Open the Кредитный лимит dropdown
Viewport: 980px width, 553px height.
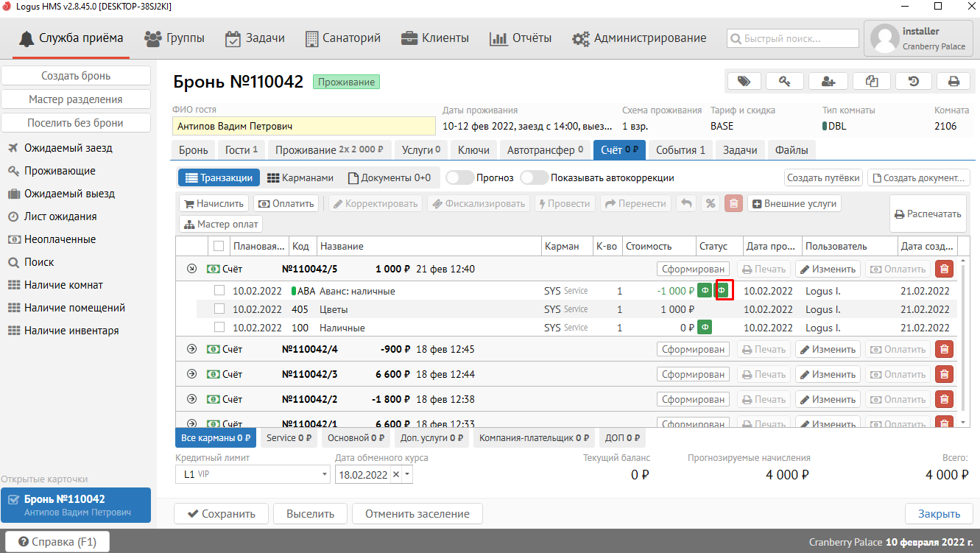(325, 475)
